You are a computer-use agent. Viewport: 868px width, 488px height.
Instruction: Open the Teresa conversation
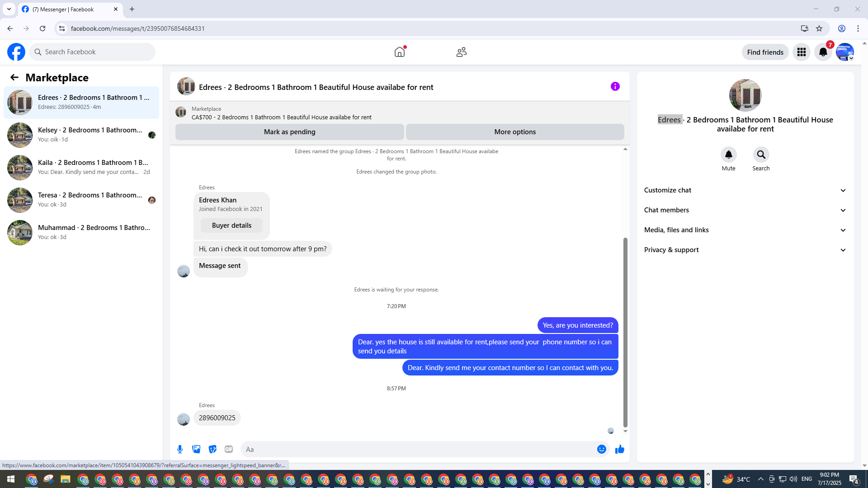[81, 200]
